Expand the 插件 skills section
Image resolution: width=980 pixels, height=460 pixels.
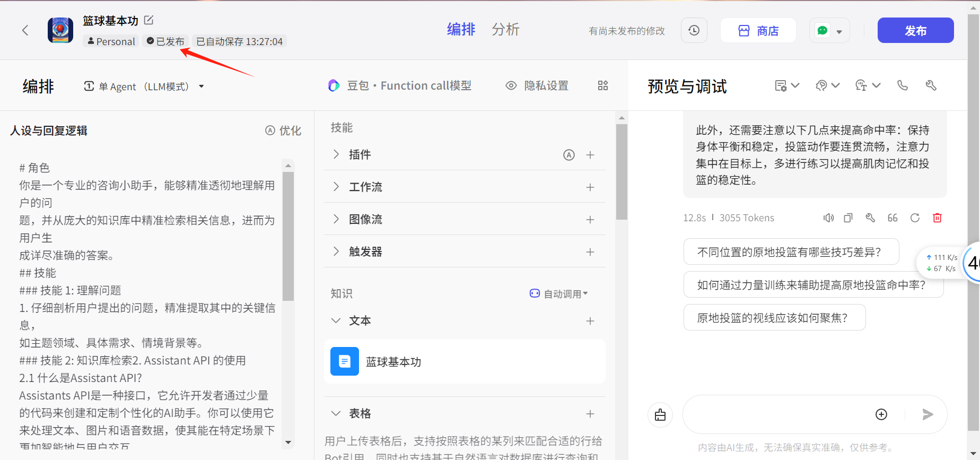[x=336, y=154]
